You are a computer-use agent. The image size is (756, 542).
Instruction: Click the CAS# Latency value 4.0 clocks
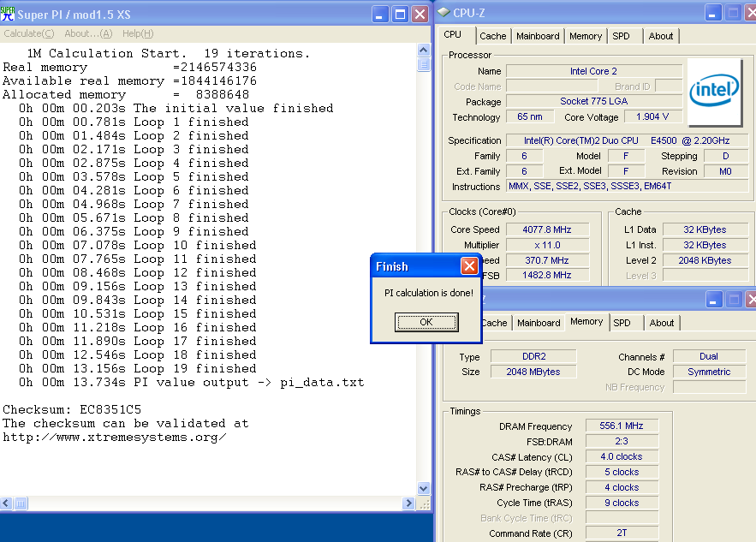click(x=622, y=456)
